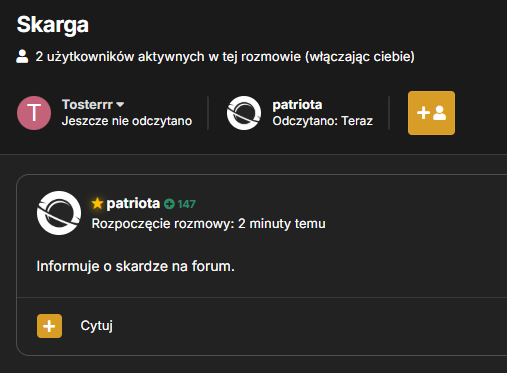Screen dimensions: 507x373
Task: Click patriota's avatar in the participants row
Action: tap(244, 113)
